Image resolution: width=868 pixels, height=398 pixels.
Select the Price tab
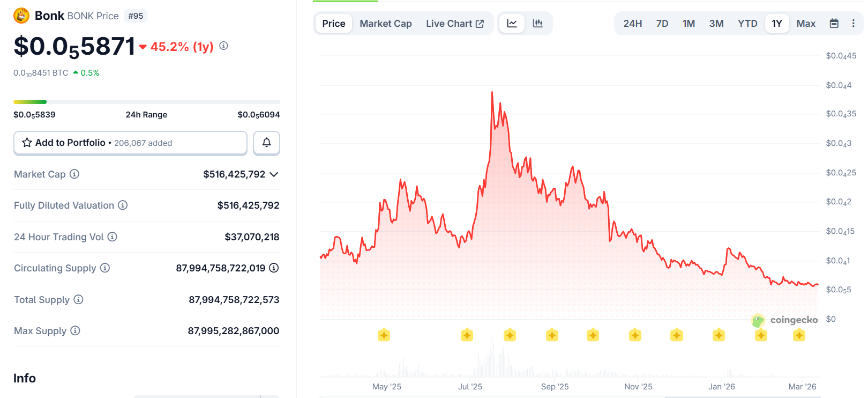click(x=333, y=24)
